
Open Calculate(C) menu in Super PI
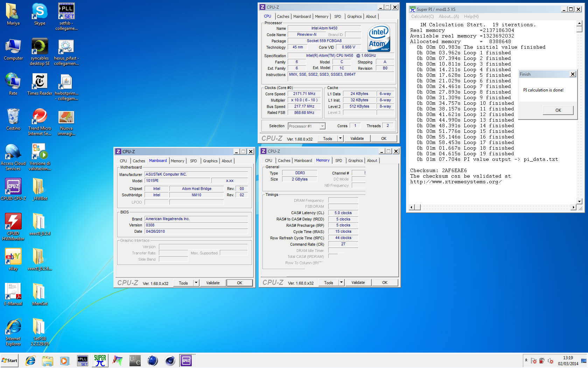pos(422,16)
